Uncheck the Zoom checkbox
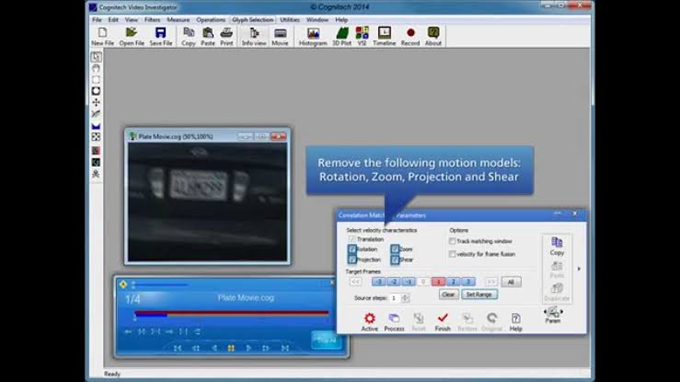Image resolution: width=680 pixels, height=382 pixels. pos(395,249)
